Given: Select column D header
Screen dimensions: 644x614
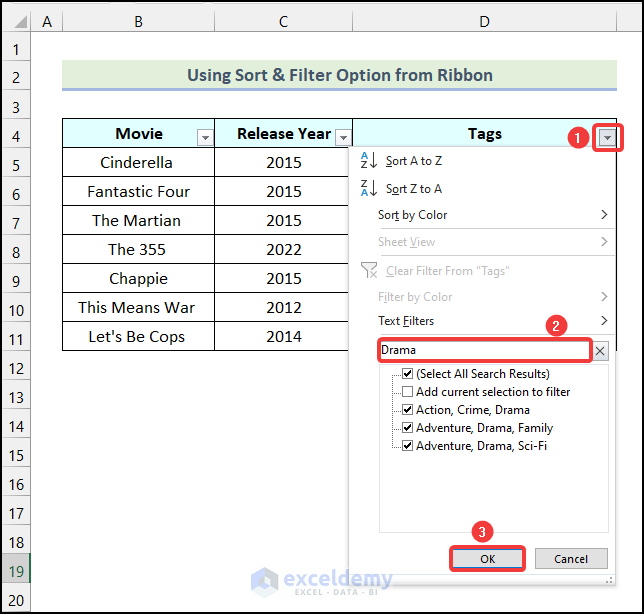Looking at the screenshot, I should 485,21.
